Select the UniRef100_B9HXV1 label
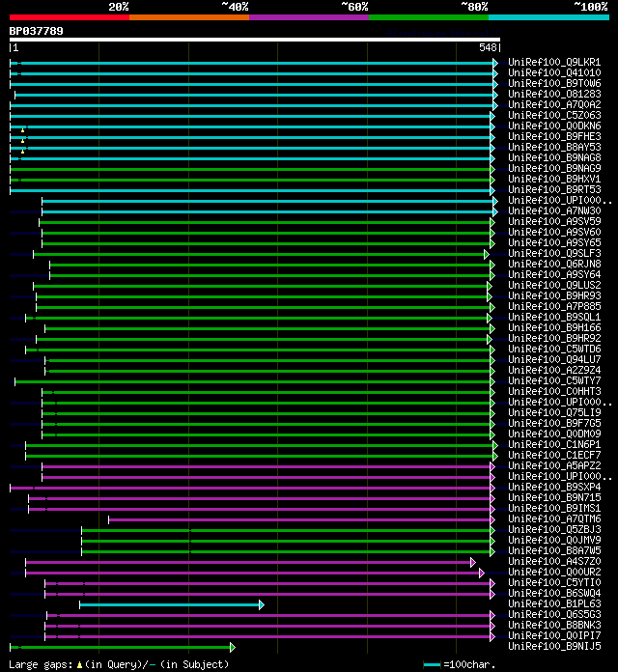Screen dimensions: 618x672 click(x=554, y=179)
